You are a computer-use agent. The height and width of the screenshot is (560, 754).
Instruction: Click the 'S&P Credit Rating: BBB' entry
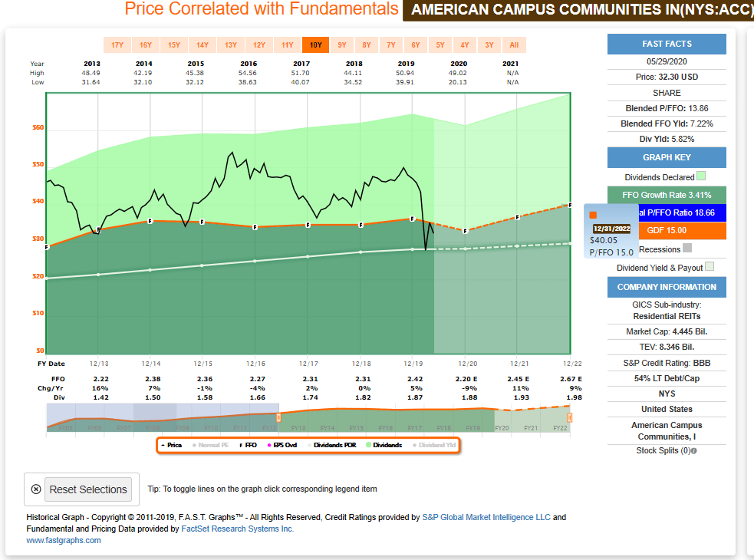(667, 363)
